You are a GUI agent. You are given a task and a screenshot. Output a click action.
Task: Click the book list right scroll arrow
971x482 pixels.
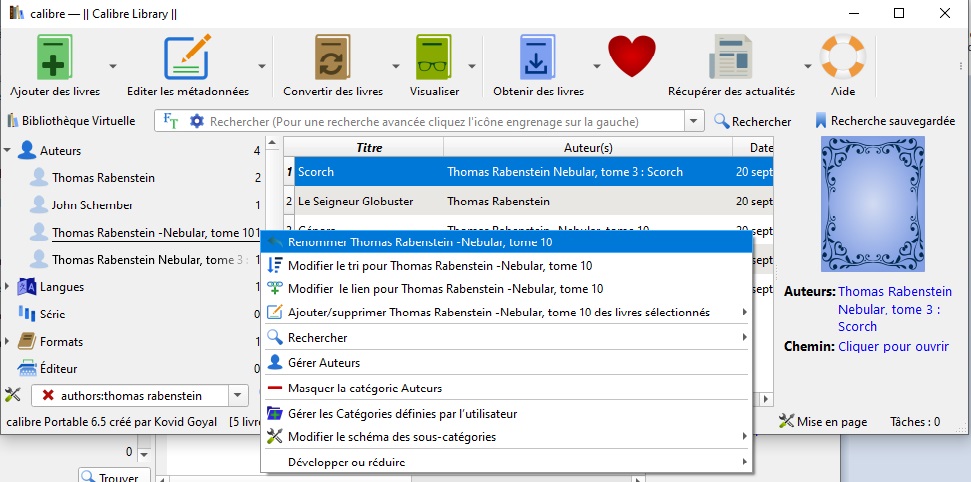766,399
